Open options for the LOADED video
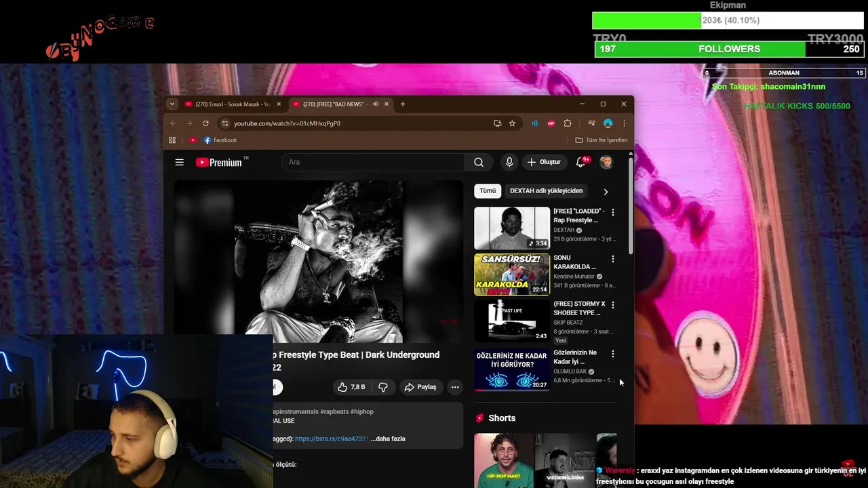Screen dimensions: 868x488 tap(612, 212)
